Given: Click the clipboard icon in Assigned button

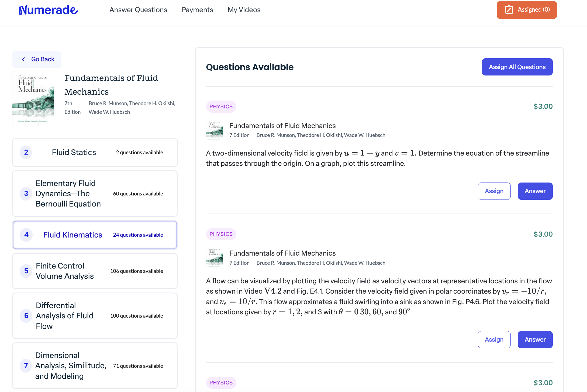Looking at the screenshot, I should [509, 10].
